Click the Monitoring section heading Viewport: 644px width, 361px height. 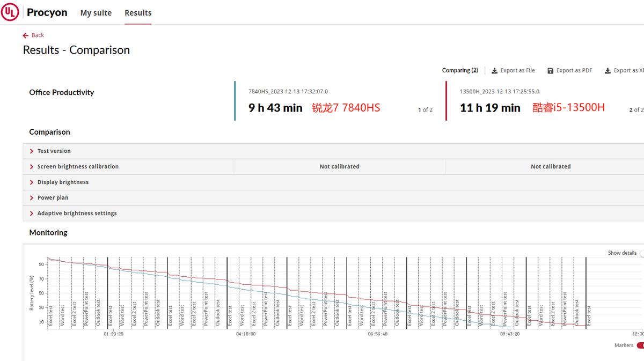[x=48, y=233]
